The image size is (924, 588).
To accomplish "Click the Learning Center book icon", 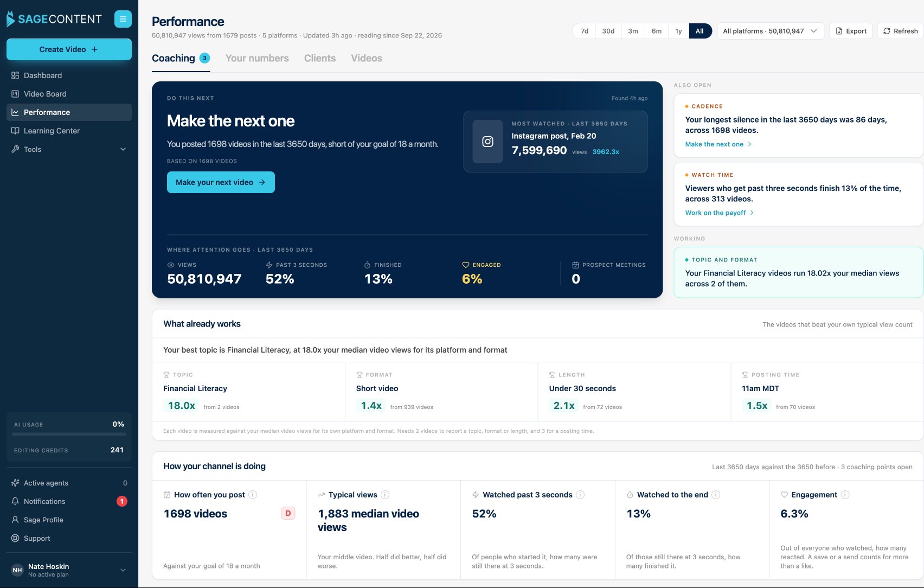I will point(15,131).
